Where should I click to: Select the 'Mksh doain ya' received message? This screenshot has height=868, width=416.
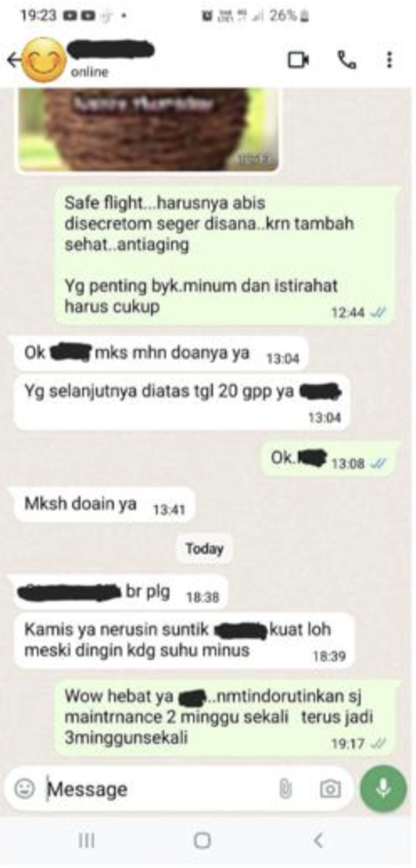tap(103, 505)
